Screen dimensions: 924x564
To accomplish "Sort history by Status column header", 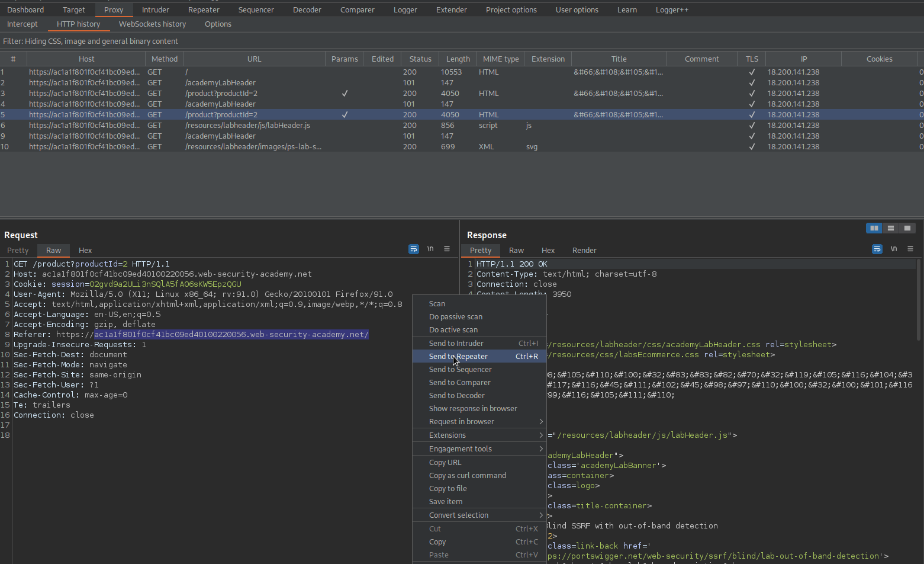I will pos(420,59).
